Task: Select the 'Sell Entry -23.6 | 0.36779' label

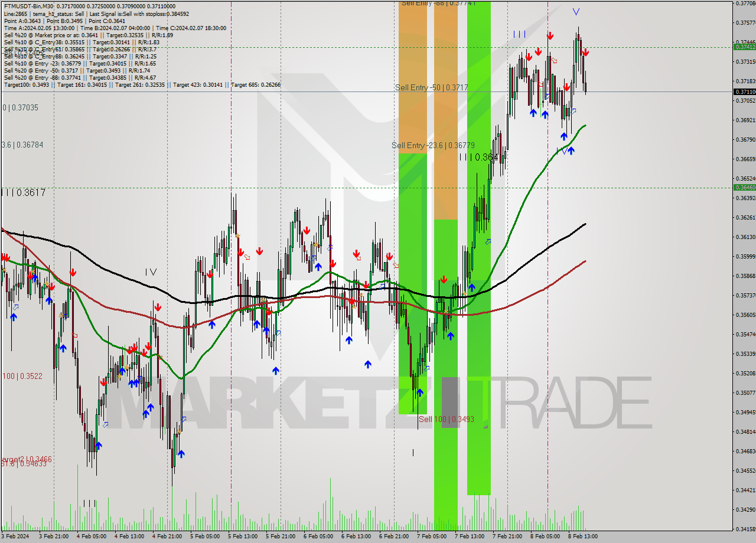Action: click(433, 145)
